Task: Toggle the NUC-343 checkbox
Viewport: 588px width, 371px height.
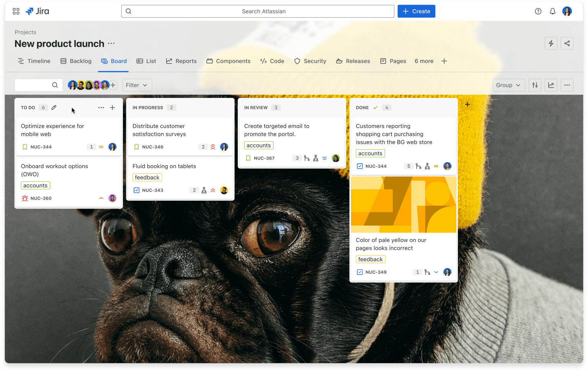Action: 137,190
